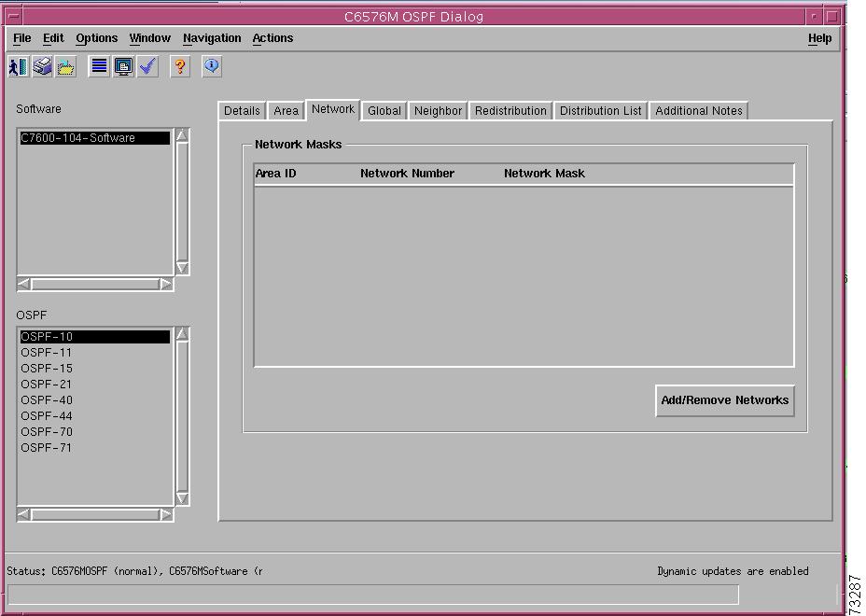
Task: Switch to the Distribution List tab
Action: (x=601, y=110)
